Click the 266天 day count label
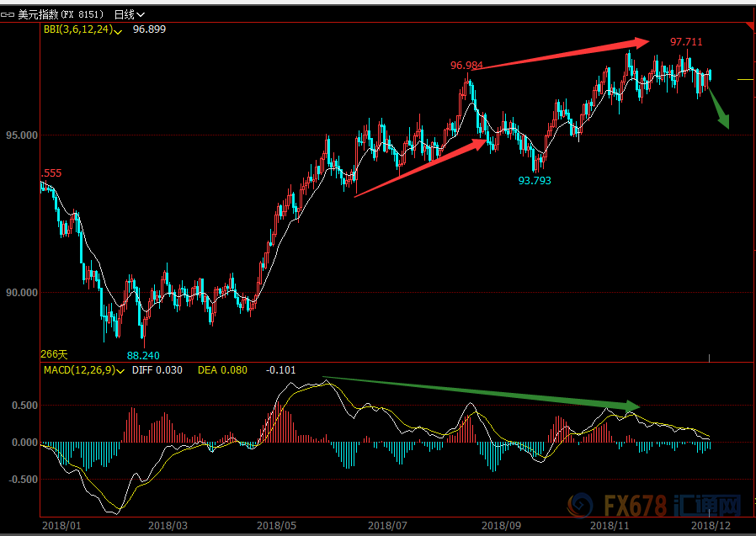The height and width of the screenshot is (536, 756). [x=54, y=354]
